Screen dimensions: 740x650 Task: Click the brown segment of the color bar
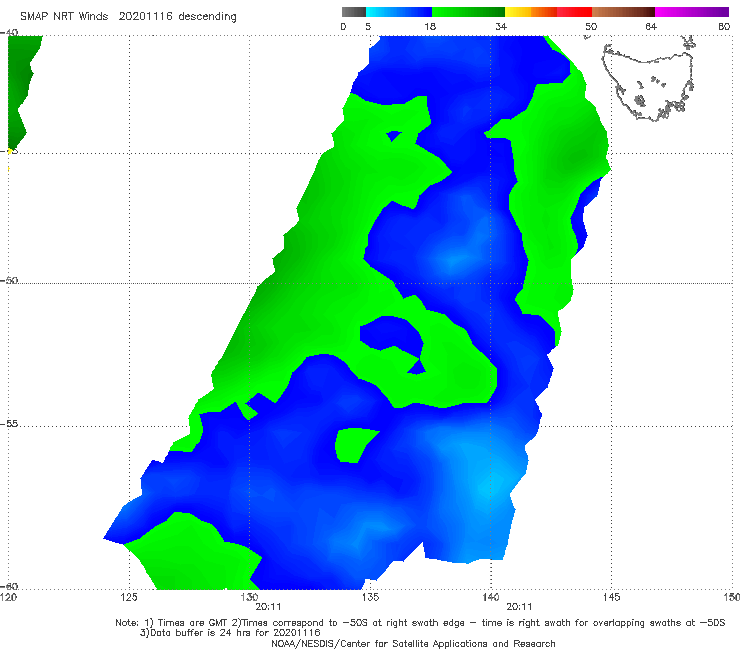pyautogui.click(x=623, y=12)
